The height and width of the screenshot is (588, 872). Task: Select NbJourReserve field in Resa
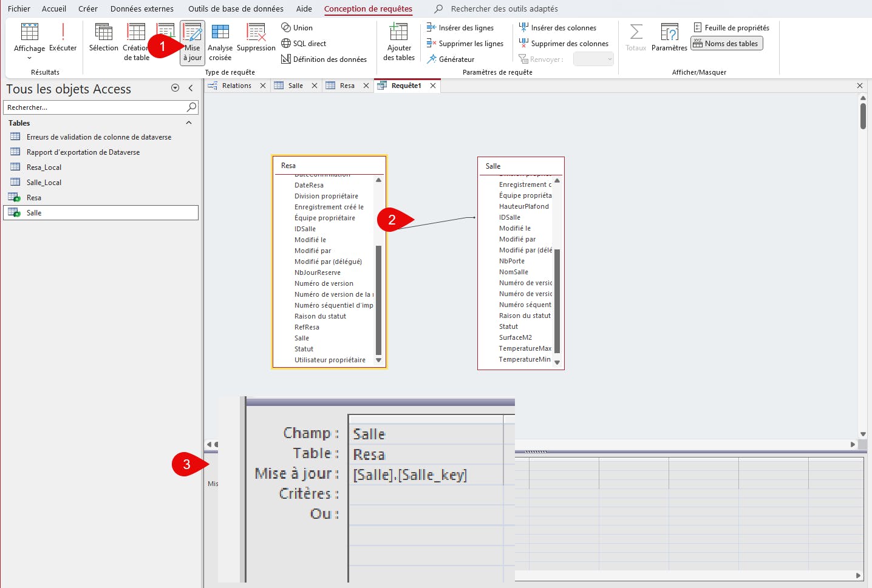(318, 272)
